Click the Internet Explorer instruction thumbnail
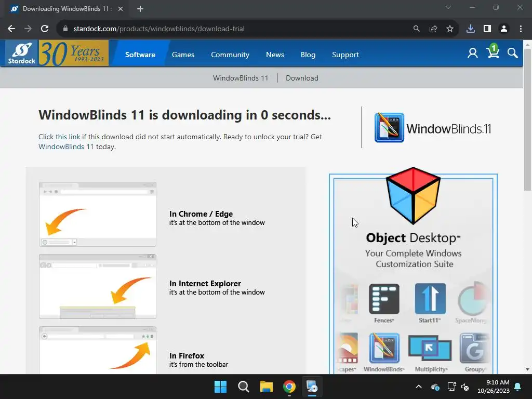The image size is (532, 399). [97, 286]
